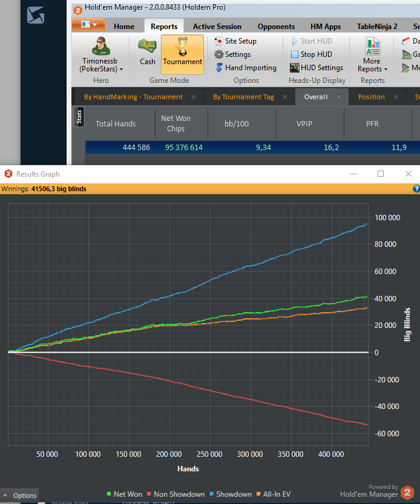Click the 11,9 PFR value
Screen dimensions: 420x504
click(399, 148)
